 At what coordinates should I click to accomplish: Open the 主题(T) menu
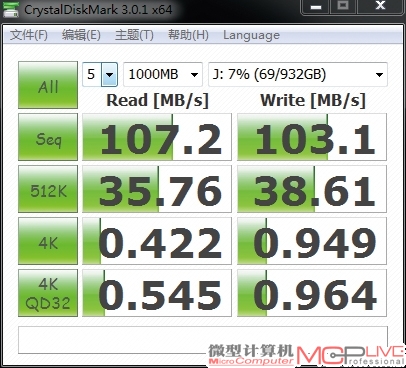coord(134,35)
